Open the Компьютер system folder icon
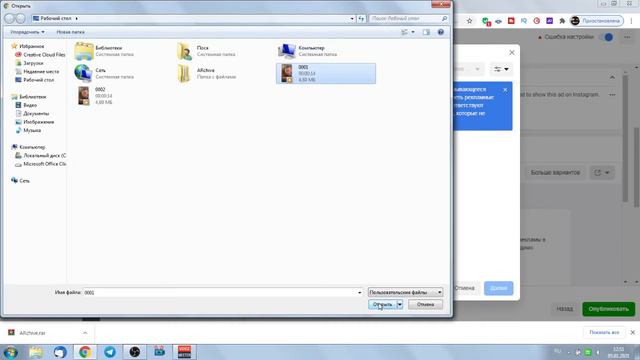The height and width of the screenshot is (360, 640). coord(287,51)
